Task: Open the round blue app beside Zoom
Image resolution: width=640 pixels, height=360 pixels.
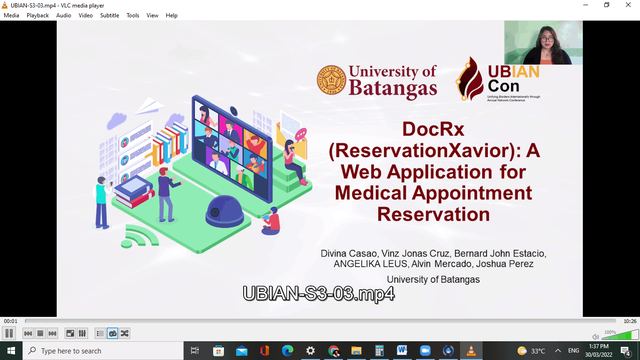Action: click(x=448, y=351)
